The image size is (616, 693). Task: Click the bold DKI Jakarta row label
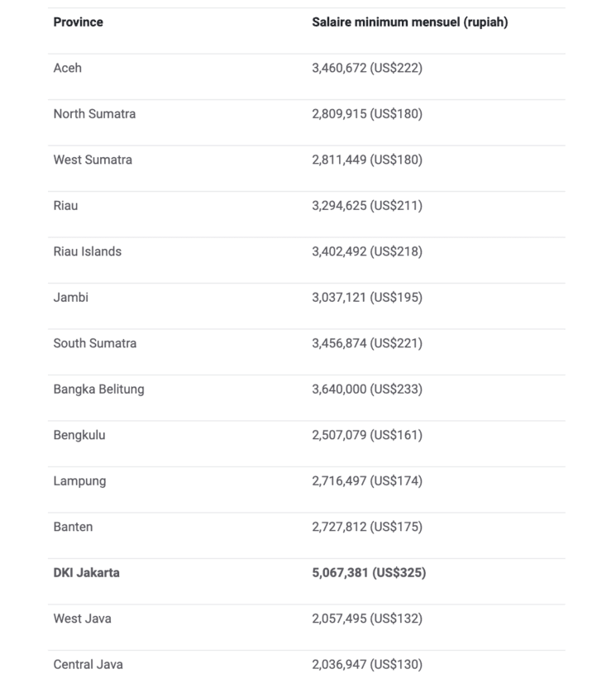[x=86, y=572]
